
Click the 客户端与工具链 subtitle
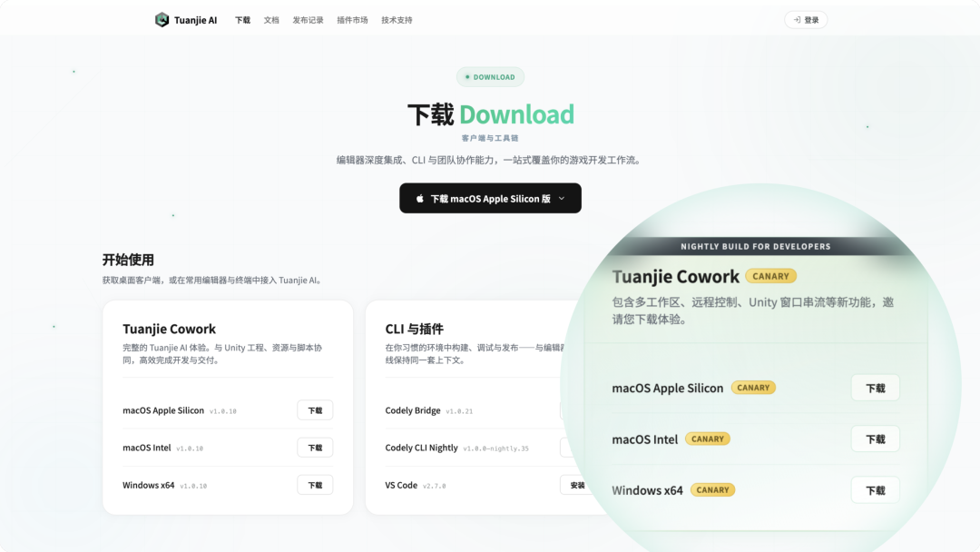[x=490, y=138]
